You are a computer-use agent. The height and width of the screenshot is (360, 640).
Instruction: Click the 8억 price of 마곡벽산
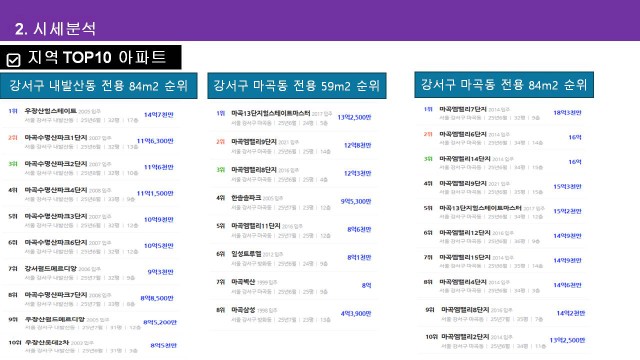(367, 285)
